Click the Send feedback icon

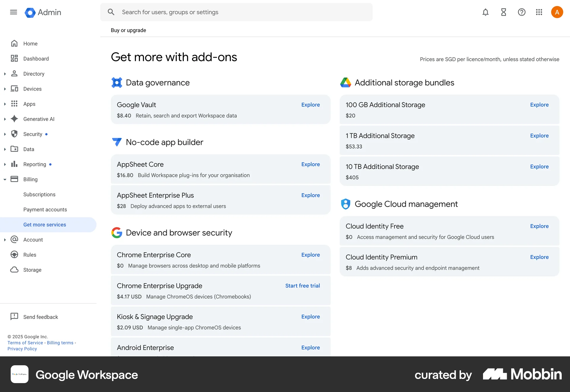coord(14,317)
